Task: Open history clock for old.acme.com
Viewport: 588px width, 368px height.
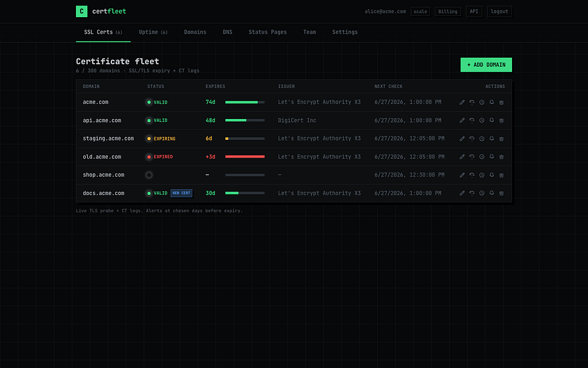Action: pyautogui.click(x=482, y=157)
